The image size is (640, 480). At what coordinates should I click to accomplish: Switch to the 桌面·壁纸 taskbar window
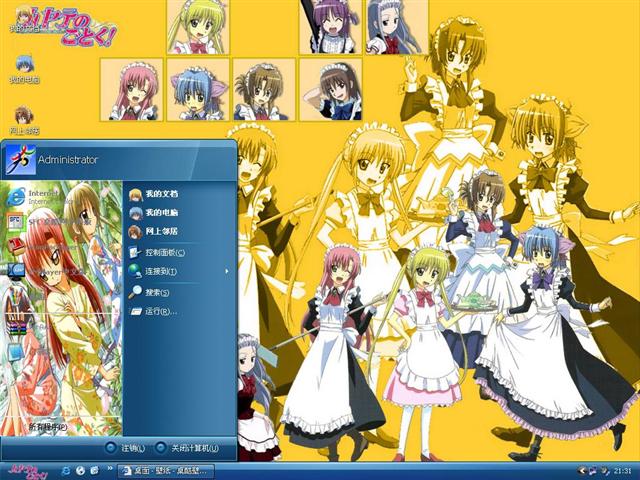165,471
